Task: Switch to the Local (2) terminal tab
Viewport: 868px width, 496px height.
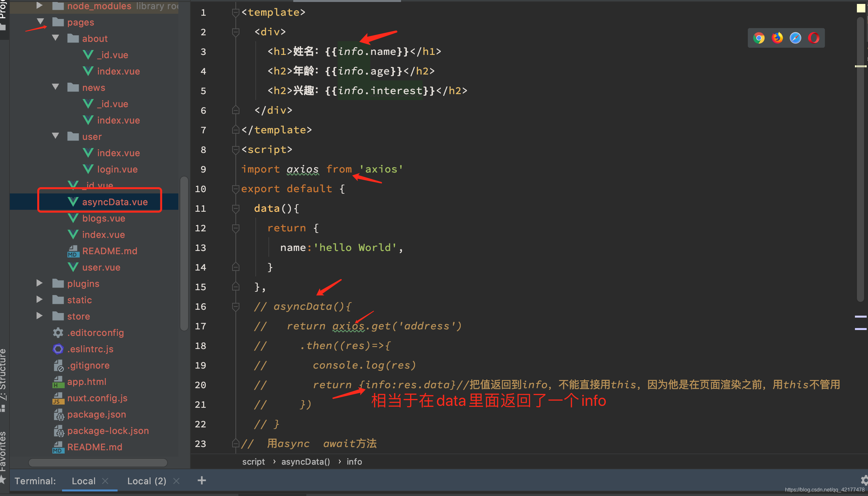Action: point(147,481)
